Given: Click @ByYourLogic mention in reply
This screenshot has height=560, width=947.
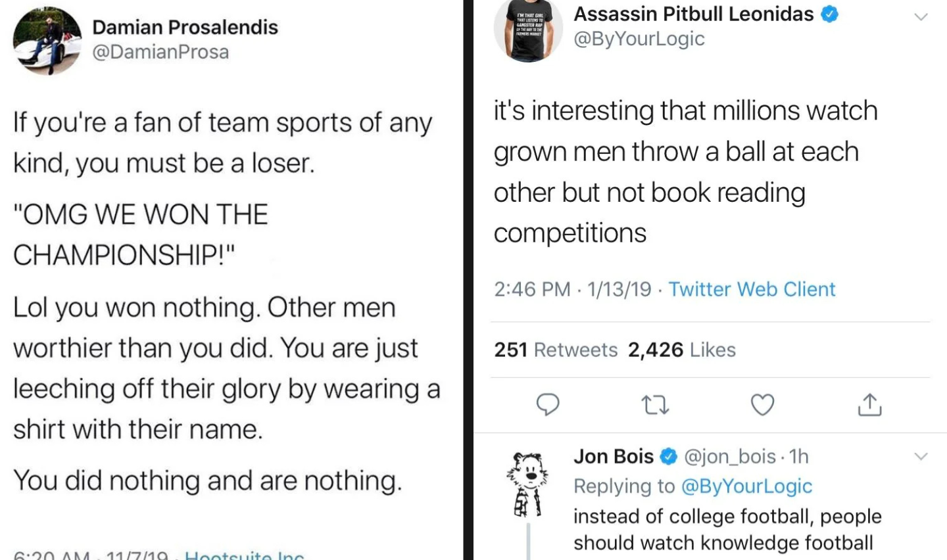Looking at the screenshot, I should [746, 486].
